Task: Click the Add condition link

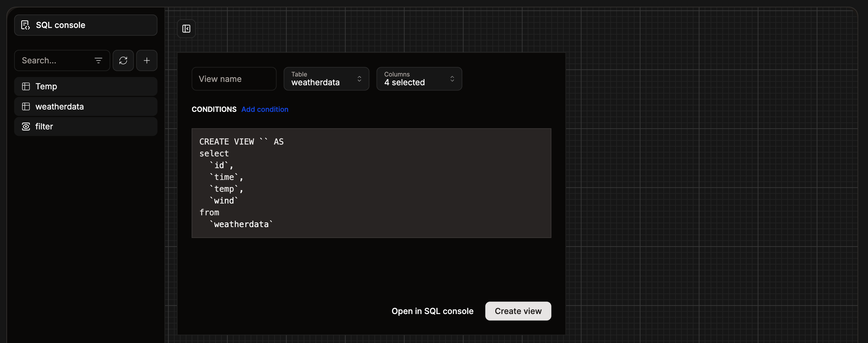Action: click(265, 110)
